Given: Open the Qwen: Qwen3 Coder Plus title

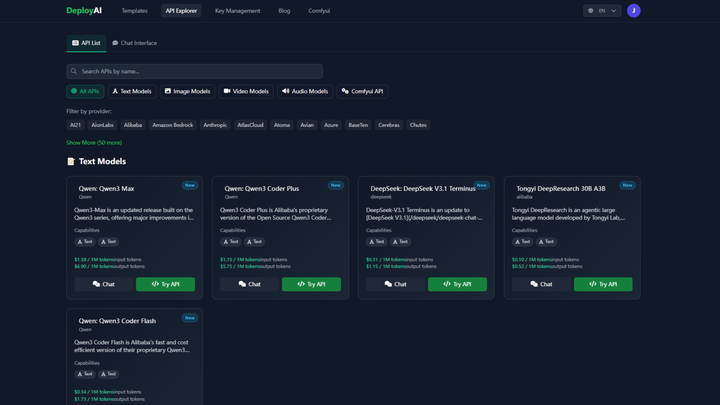Looking at the screenshot, I should pyautogui.click(x=262, y=189).
